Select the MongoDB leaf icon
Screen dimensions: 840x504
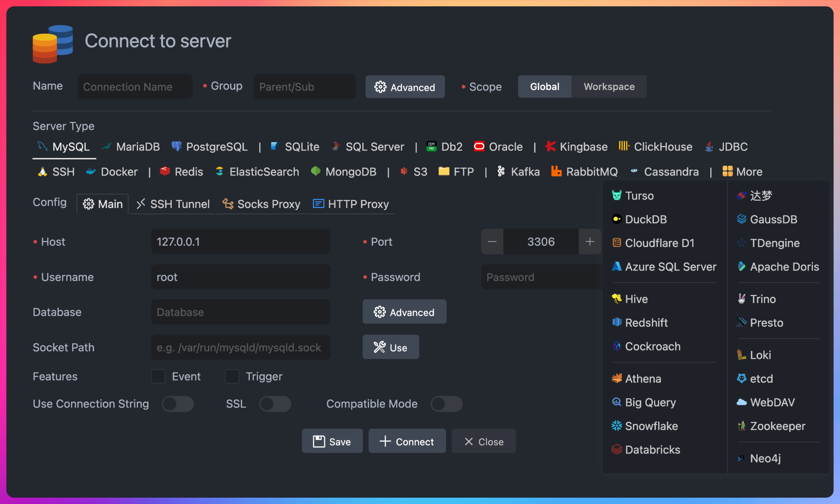click(x=316, y=171)
